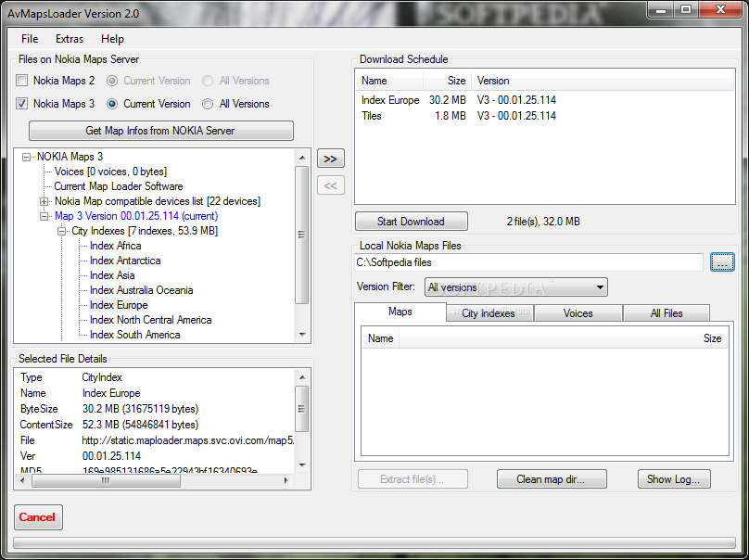The width and height of the screenshot is (749, 560).
Task: Click the Version column header in Download Schedule
Action: coord(603,81)
